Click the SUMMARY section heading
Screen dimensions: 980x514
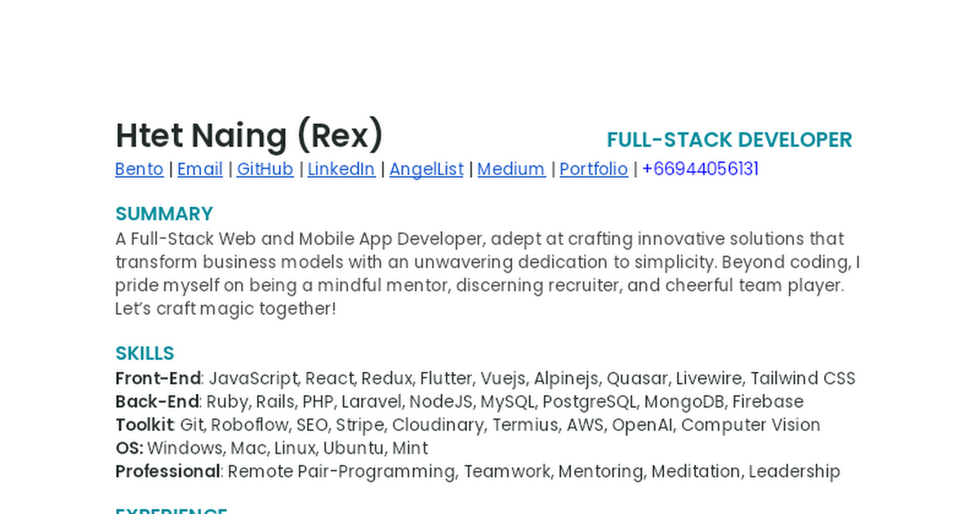164,214
